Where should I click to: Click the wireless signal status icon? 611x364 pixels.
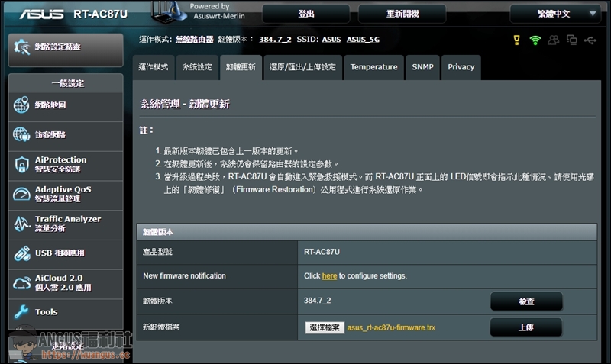pos(535,40)
